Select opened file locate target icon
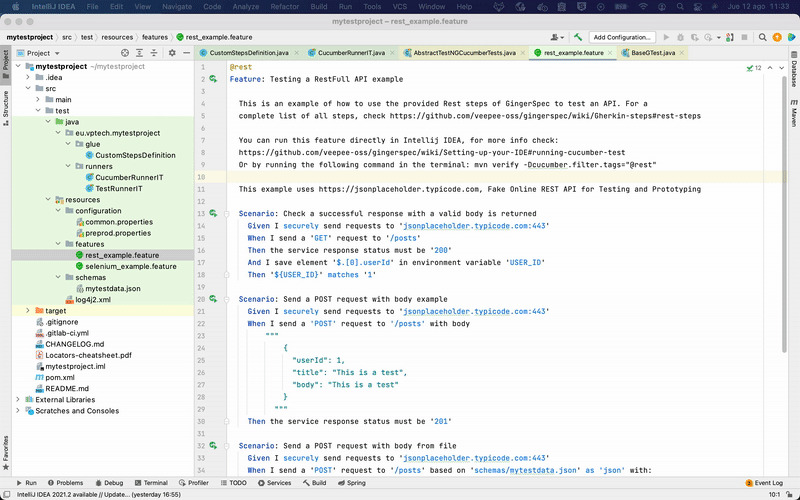The height and width of the screenshot is (500, 800). (125, 53)
